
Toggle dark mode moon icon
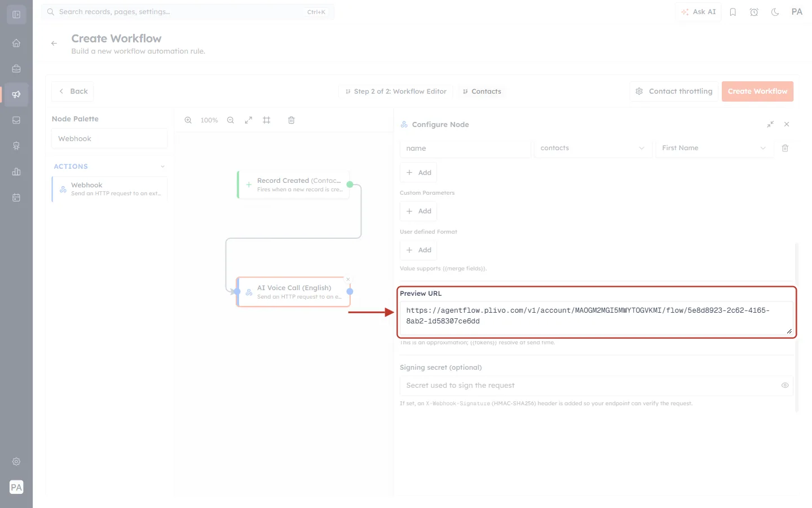[x=775, y=12]
